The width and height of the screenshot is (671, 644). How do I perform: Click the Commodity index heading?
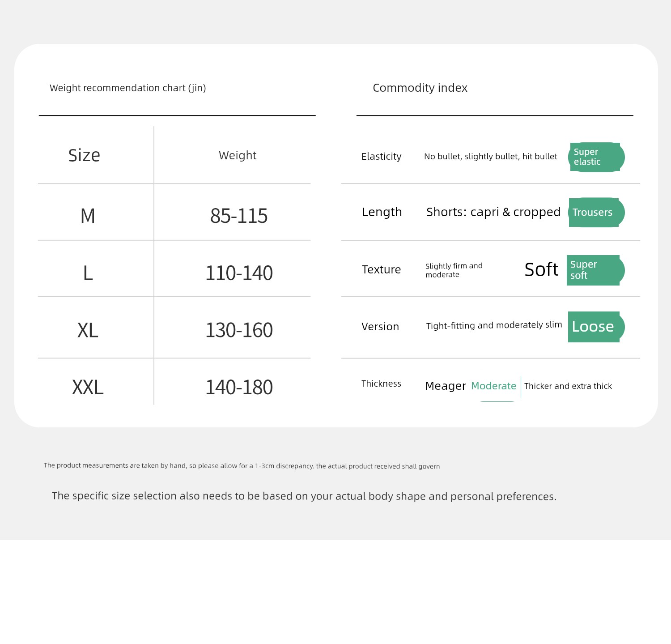coord(420,88)
